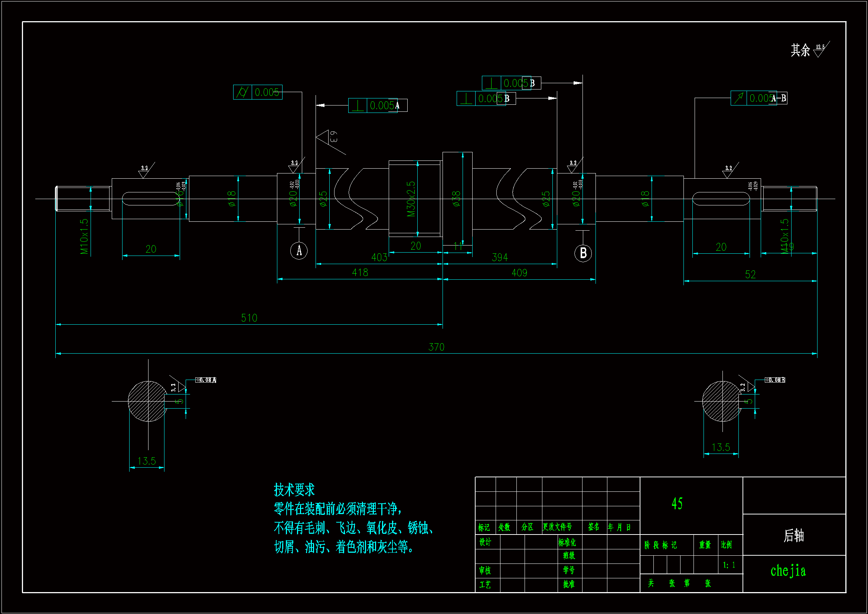The height and width of the screenshot is (614, 868).
Task: Select the 签名 column header
Action: (x=594, y=527)
